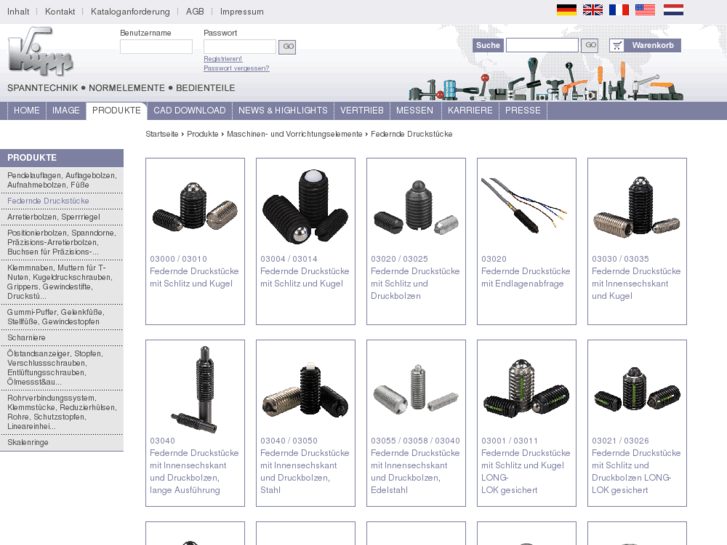Focus the Benutzername input field

(156, 46)
